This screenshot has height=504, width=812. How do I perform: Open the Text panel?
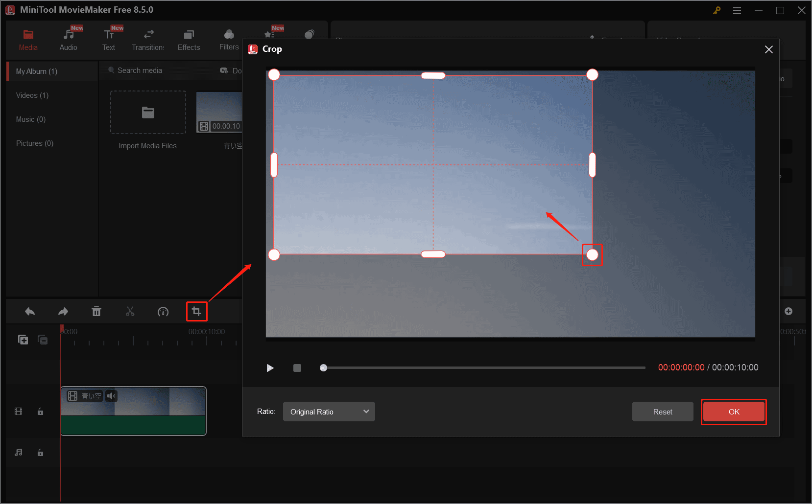click(x=108, y=39)
